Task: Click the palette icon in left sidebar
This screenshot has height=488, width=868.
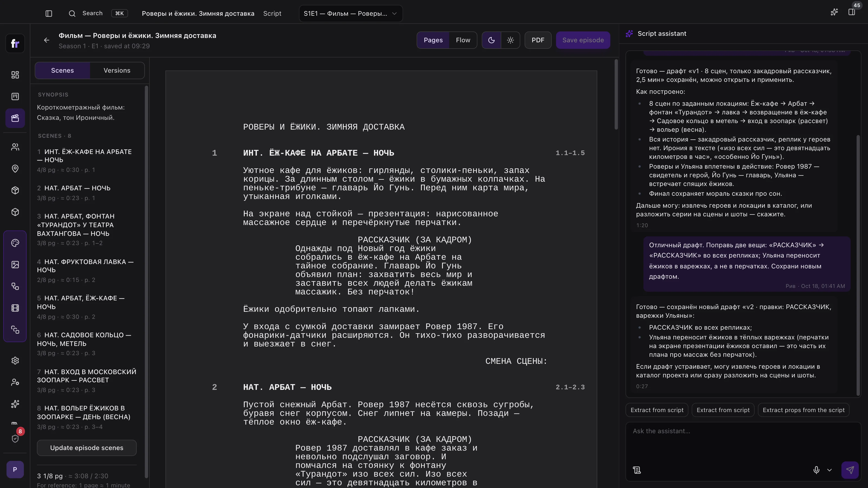Action: click(x=15, y=243)
